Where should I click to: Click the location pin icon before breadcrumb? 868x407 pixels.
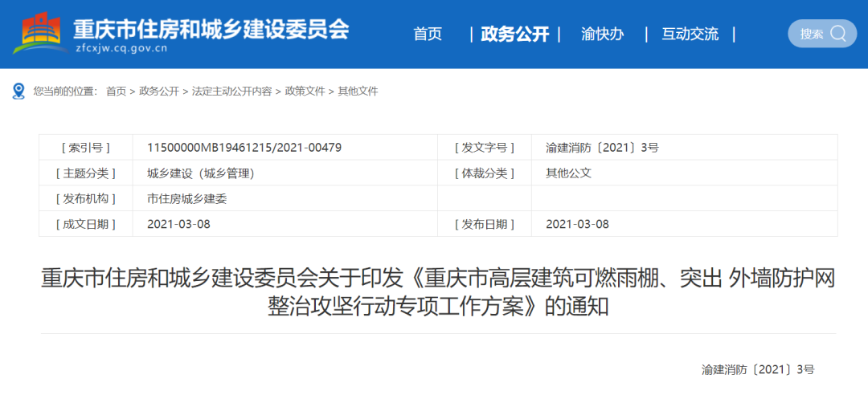tap(18, 91)
